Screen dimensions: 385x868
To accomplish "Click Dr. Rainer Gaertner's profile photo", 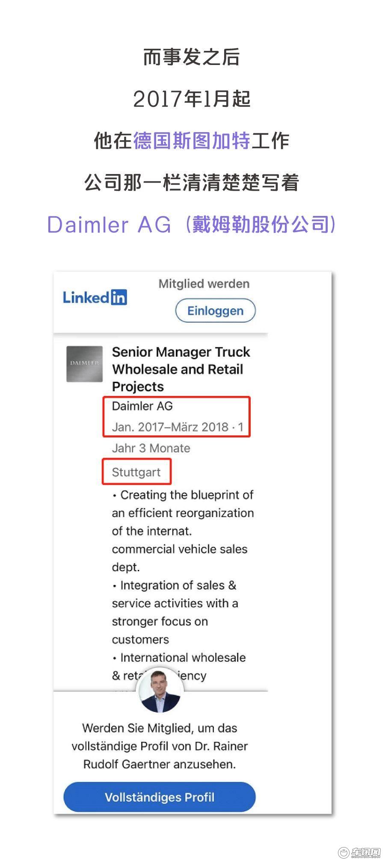I will coord(160,689).
